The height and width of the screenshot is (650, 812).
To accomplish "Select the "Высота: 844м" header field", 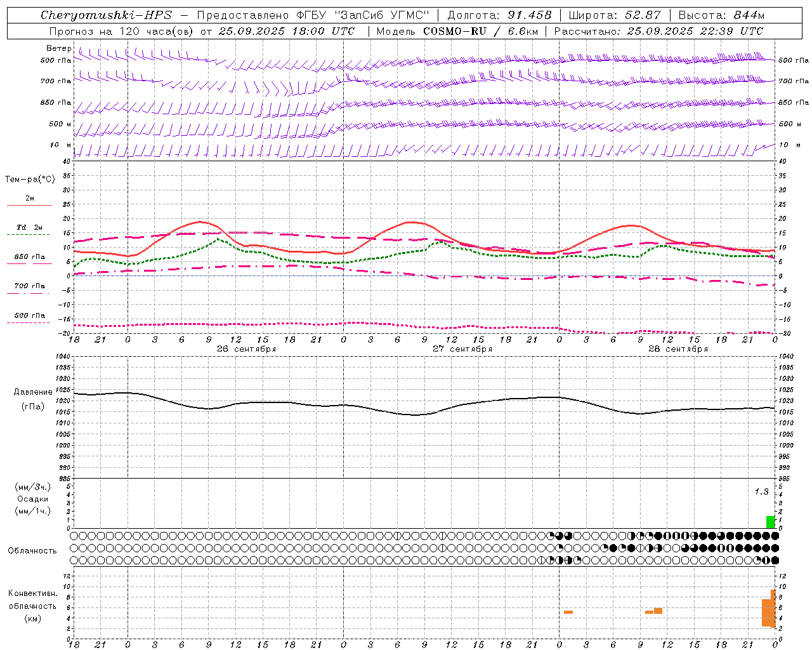I will pyautogui.click(x=721, y=15).
